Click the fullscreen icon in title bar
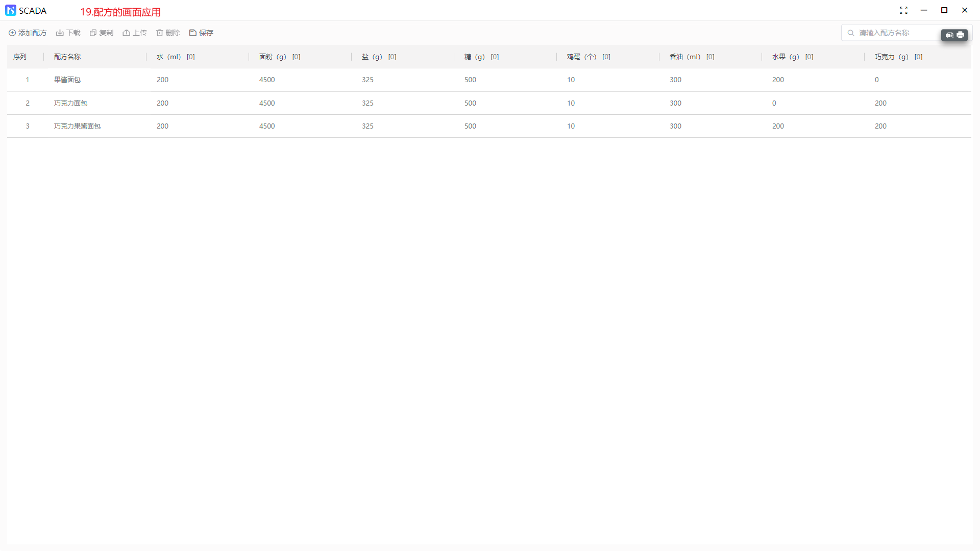The image size is (980, 551). [903, 10]
